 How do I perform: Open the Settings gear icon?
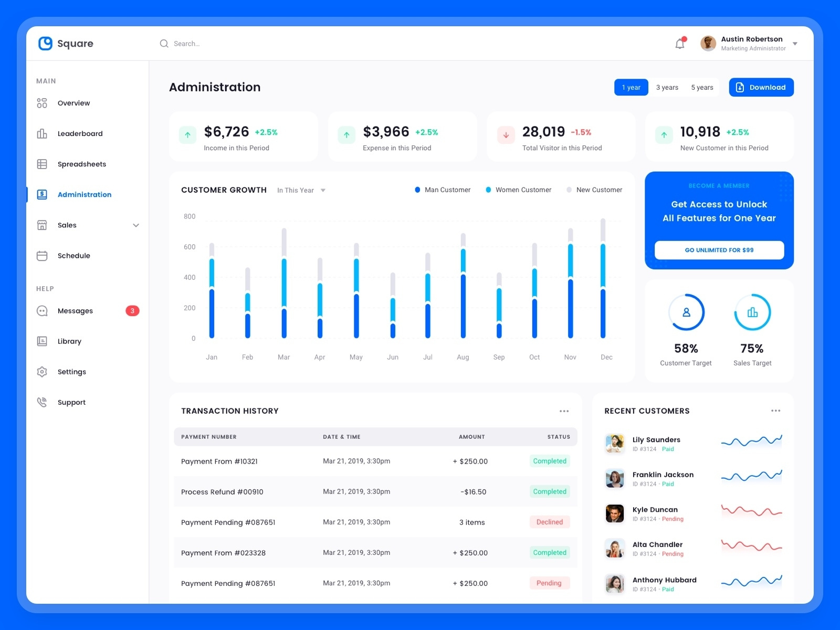[x=42, y=372]
